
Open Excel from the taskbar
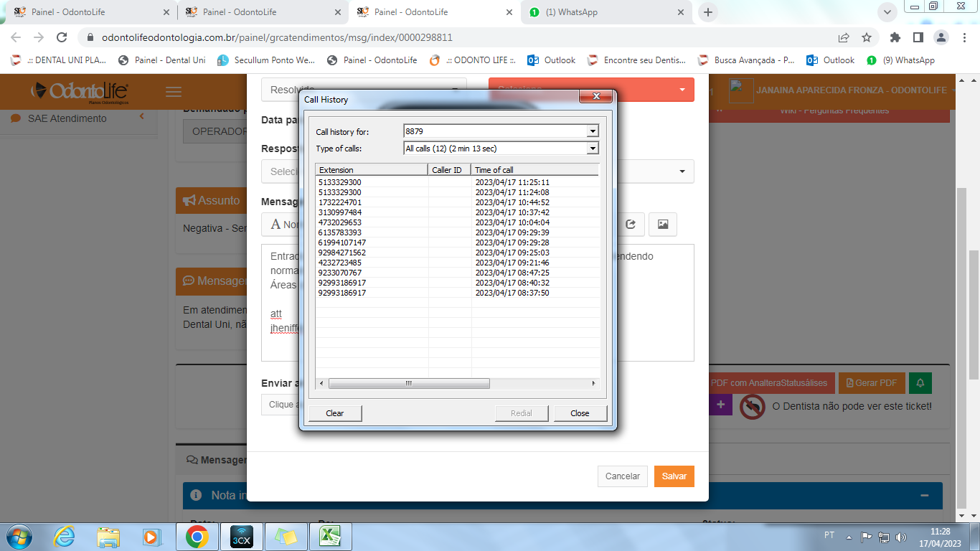click(x=330, y=536)
